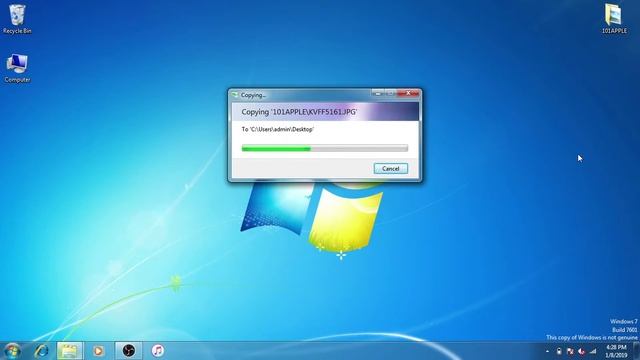Viewport: 640px width, 360px height.
Task: Select the Computer desktop icon
Action: [x=17, y=68]
